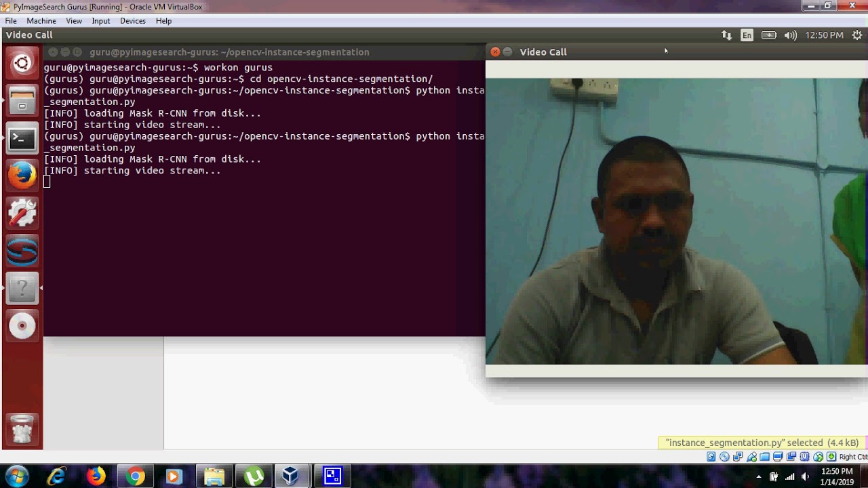
Task: Click the Windows taskbar clock showing 1/14/2019
Action: [837, 476]
